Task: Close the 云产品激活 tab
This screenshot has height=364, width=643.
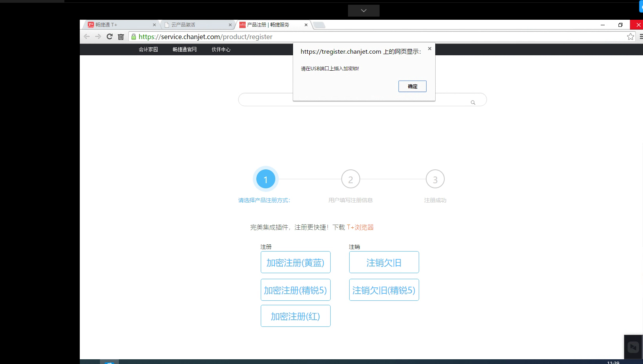Action: (x=230, y=25)
